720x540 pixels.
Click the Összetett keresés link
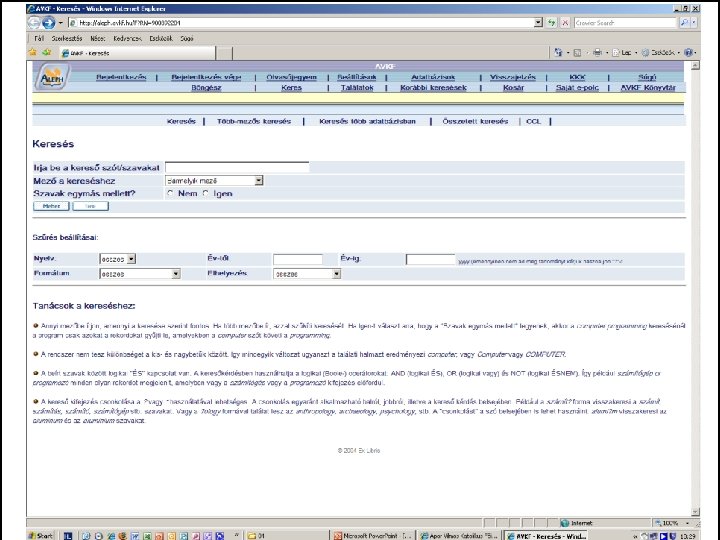pos(475,121)
